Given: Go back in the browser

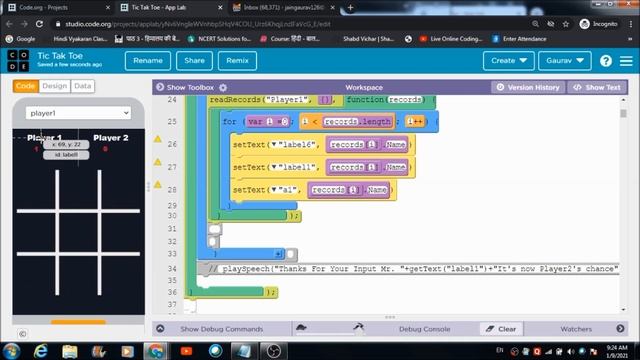Looking at the screenshot, I should (x=9, y=24).
